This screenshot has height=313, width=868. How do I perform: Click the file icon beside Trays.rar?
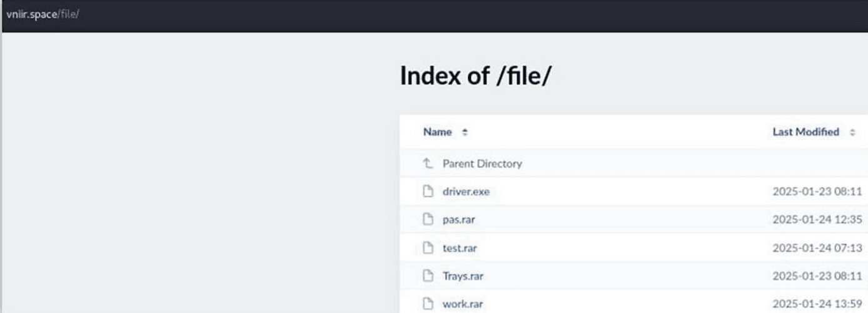tap(428, 276)
